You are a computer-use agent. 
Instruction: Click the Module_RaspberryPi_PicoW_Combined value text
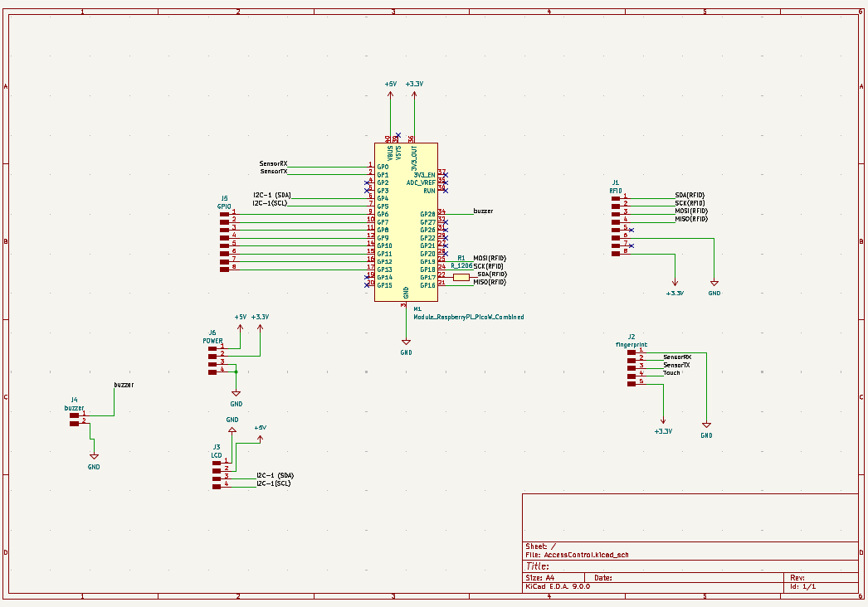click(469, 317)
